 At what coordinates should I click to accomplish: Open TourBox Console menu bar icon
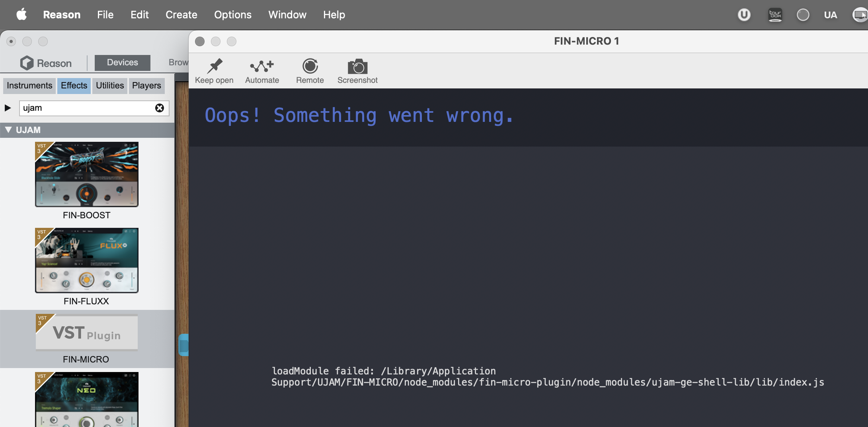click(x=775, y=15)
